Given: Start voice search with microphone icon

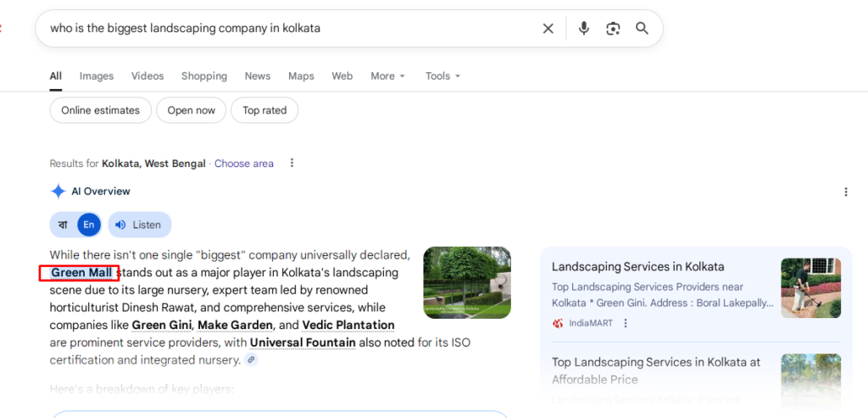Looking at the screenshot, I should point(583,28).
